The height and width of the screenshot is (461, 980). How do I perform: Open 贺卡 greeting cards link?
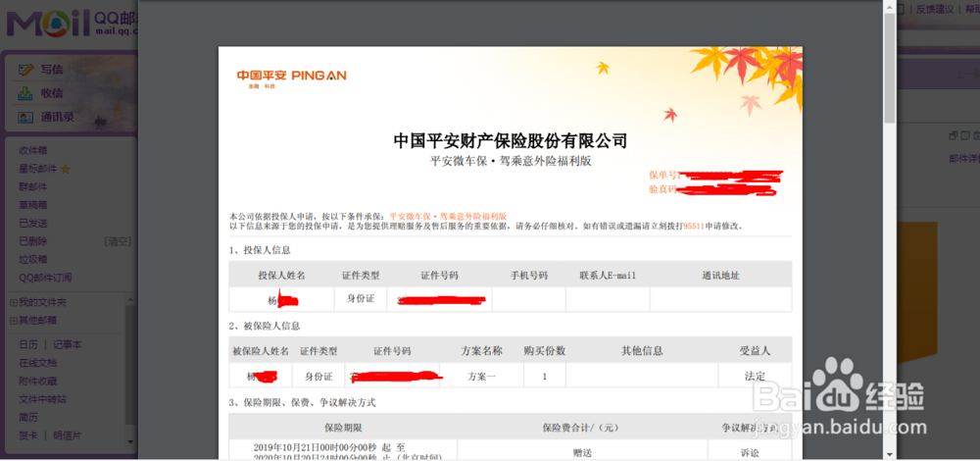pyautogui.click(x=28, y=435)
